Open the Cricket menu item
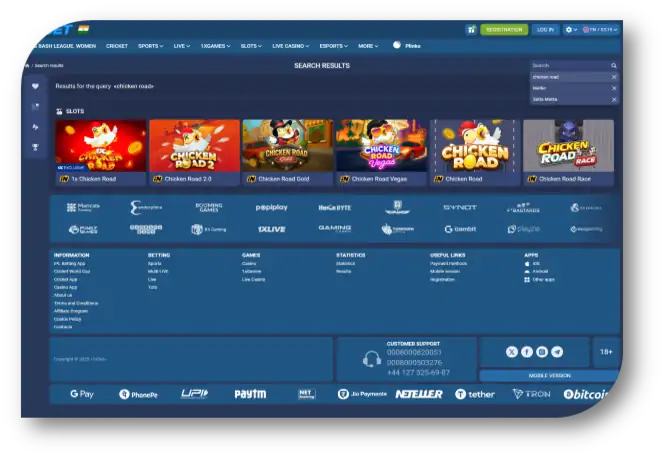 117,46
